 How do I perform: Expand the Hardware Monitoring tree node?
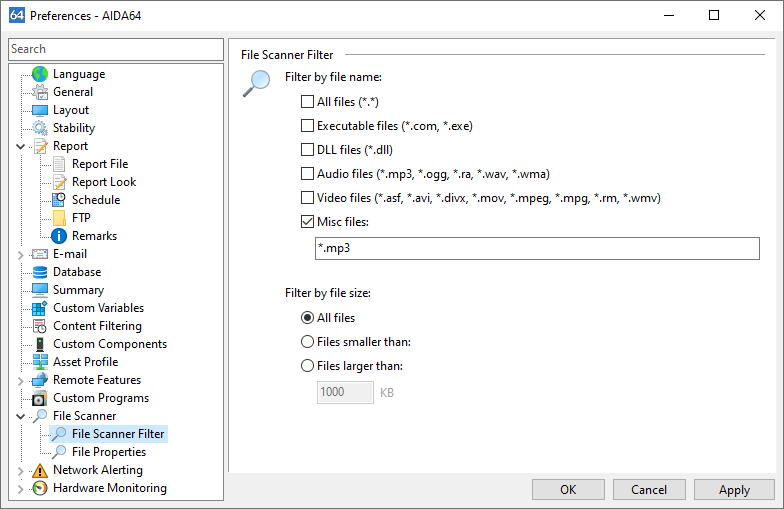(20, 488)
